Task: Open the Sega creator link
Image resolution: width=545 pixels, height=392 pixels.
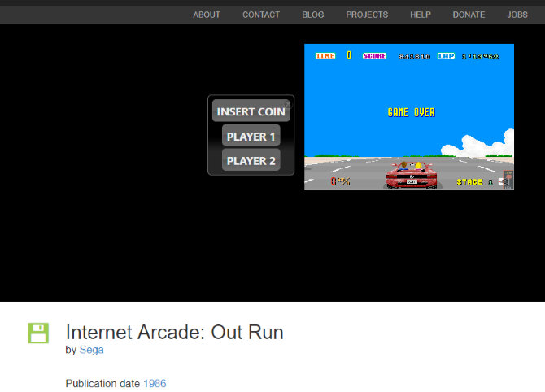Action: 91,350
